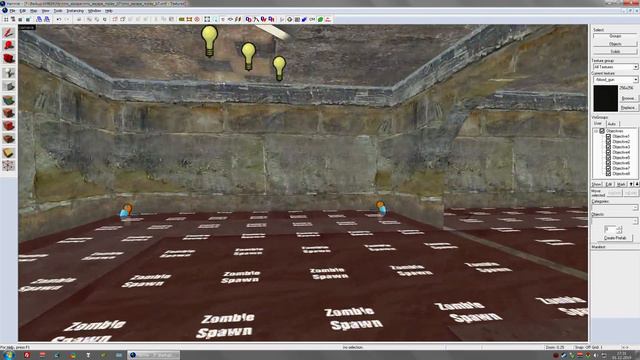Switch to the Auto visgroups tab

coord(612,124)
